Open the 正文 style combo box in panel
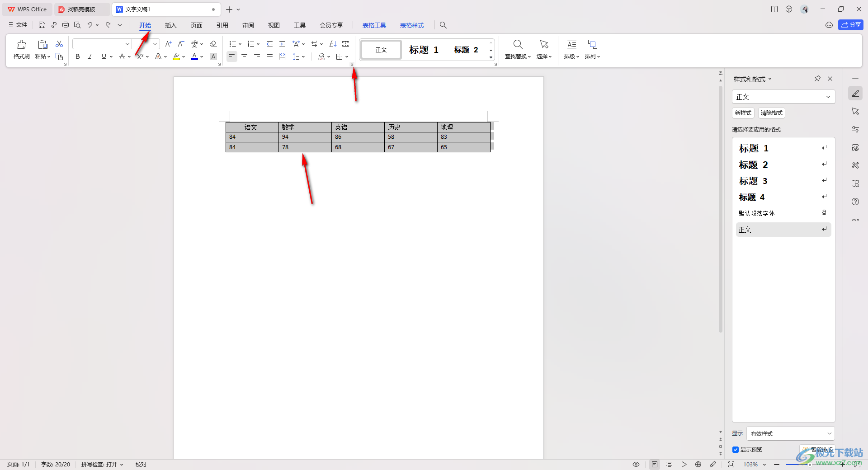The height and width of the screenshot is (470, 868). (x=783, y=97)
